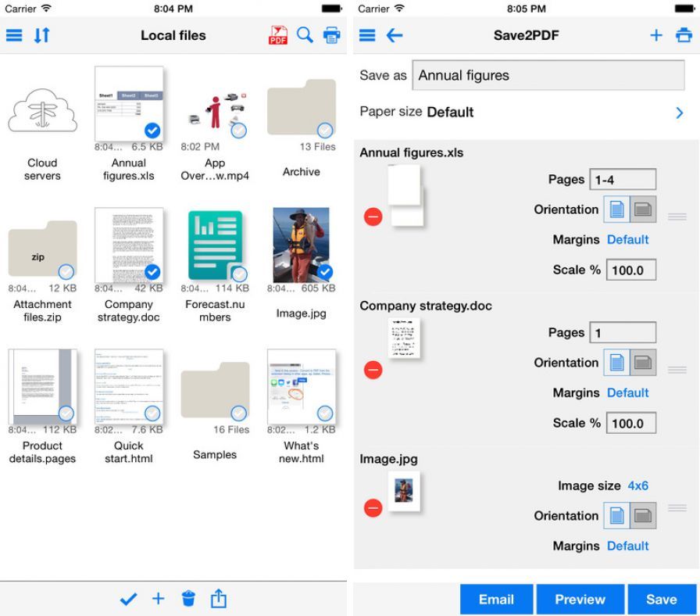Click the trash icon to delete selected files
The image size is (700, 616).
188,598
